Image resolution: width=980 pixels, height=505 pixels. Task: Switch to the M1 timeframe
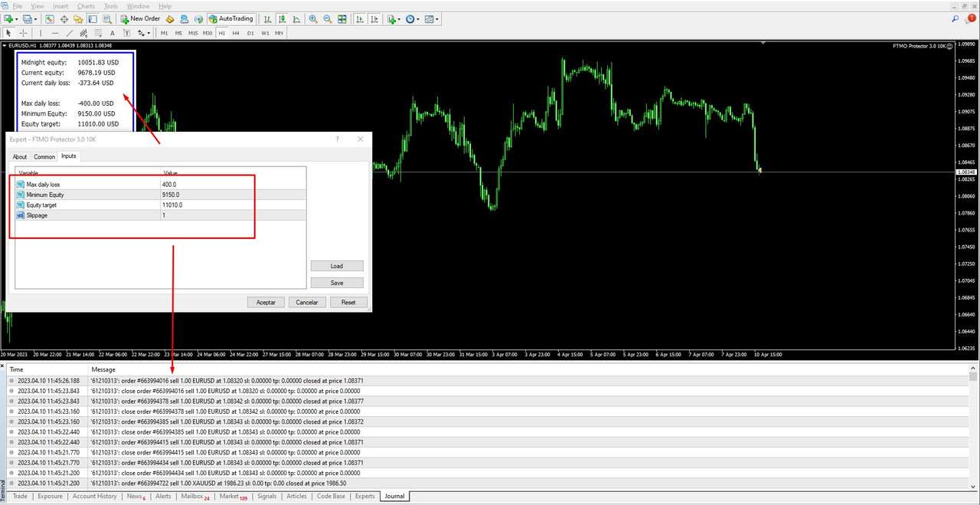(164, 33)
